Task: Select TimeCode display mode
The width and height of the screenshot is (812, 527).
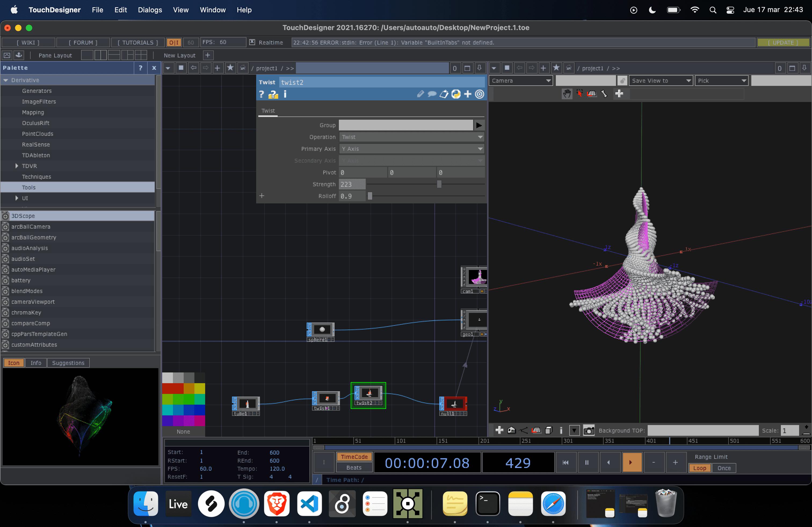Action: pos(354,457)
